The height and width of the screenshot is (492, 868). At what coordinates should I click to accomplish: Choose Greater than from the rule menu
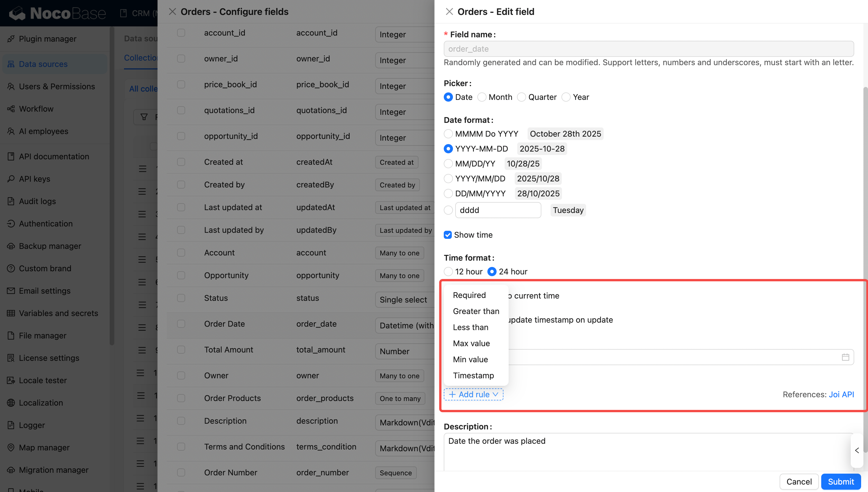[x=476, y=311]
